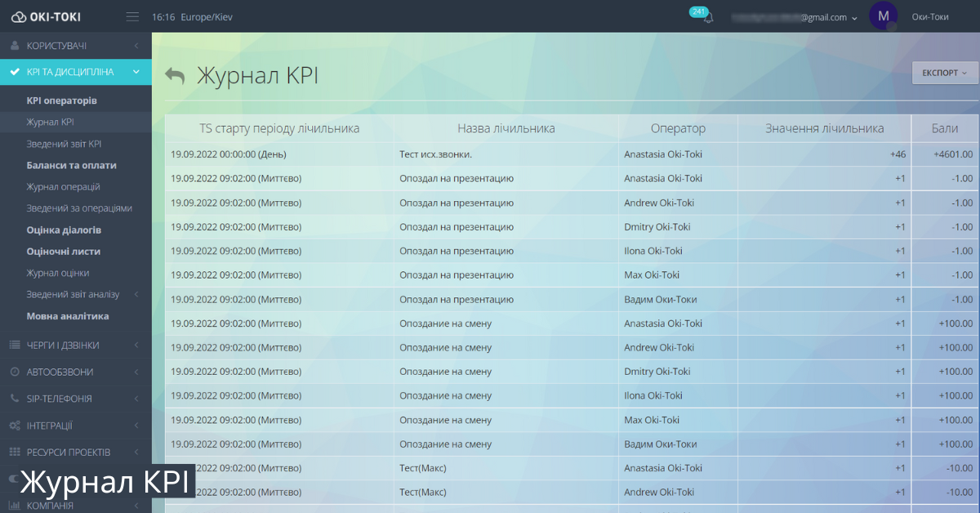Click the back arrow beside Журнал KPI
The height and width of the screenshot is (513, 980).
tap(175, 76)
